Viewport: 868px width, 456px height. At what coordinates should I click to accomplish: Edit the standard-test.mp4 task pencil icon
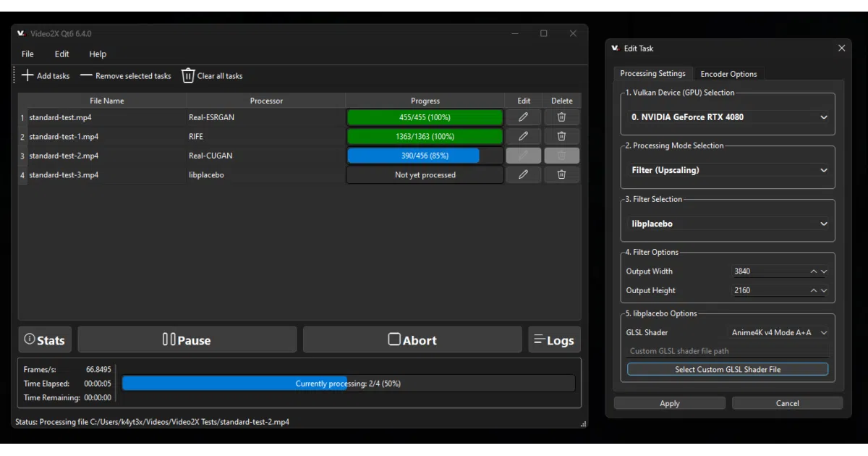point(523,117)
